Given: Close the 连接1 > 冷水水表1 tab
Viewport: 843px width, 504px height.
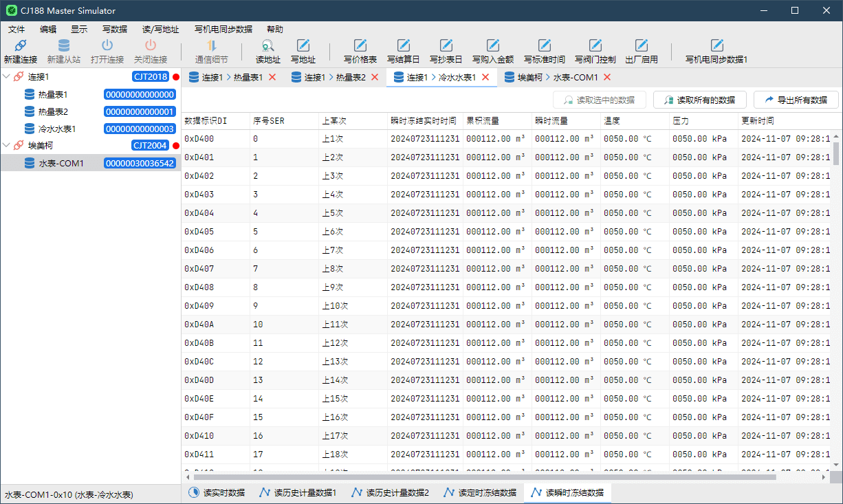Looking at the screenshot, I should (x=485, y=77).
